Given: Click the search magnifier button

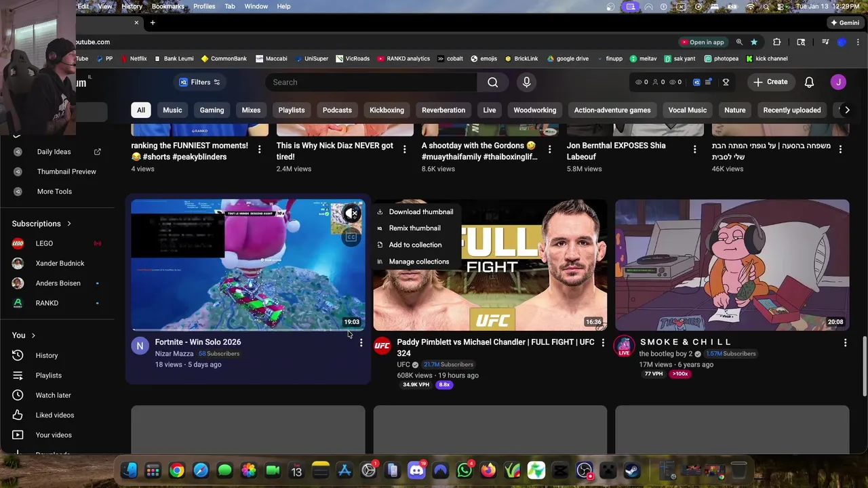Looking at the screenshot, I should pos(493,82).
